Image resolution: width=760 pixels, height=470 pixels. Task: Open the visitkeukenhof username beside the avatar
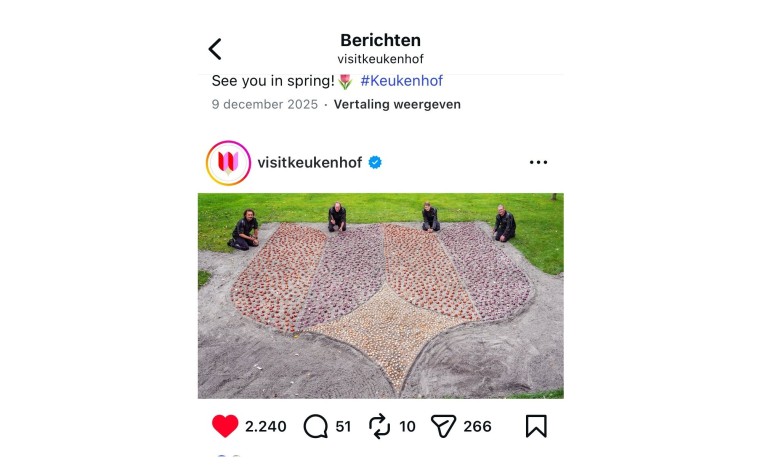[310, 162]
